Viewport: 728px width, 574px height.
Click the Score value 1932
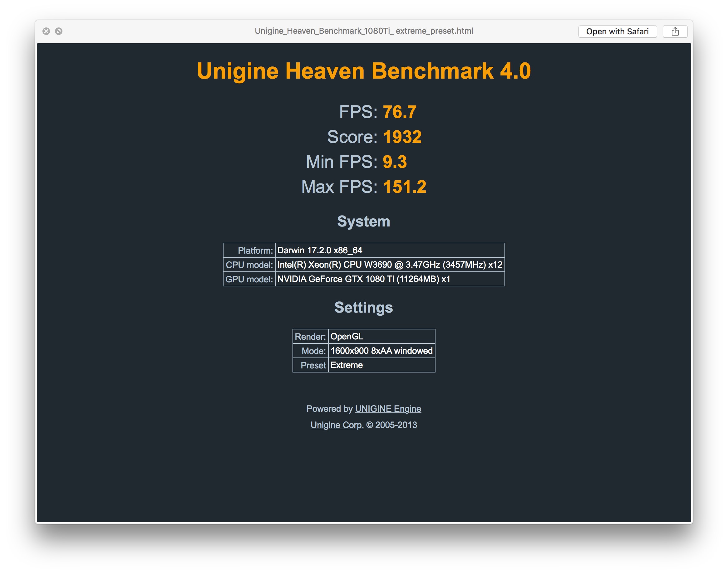[402, 137]
